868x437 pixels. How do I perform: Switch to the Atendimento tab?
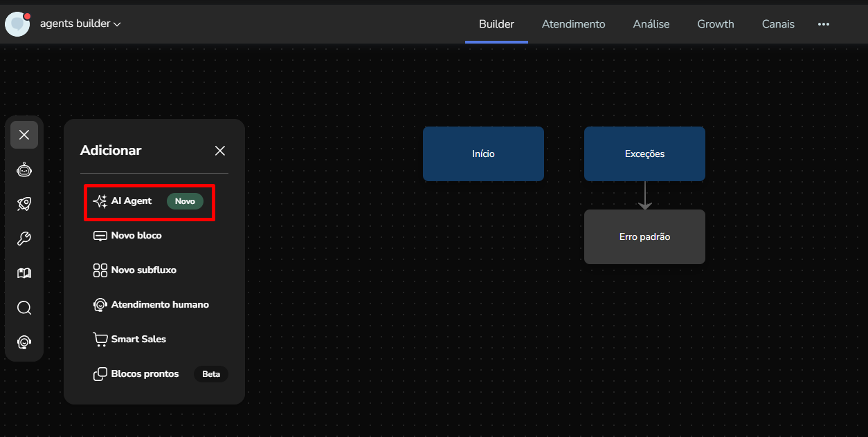573,24
